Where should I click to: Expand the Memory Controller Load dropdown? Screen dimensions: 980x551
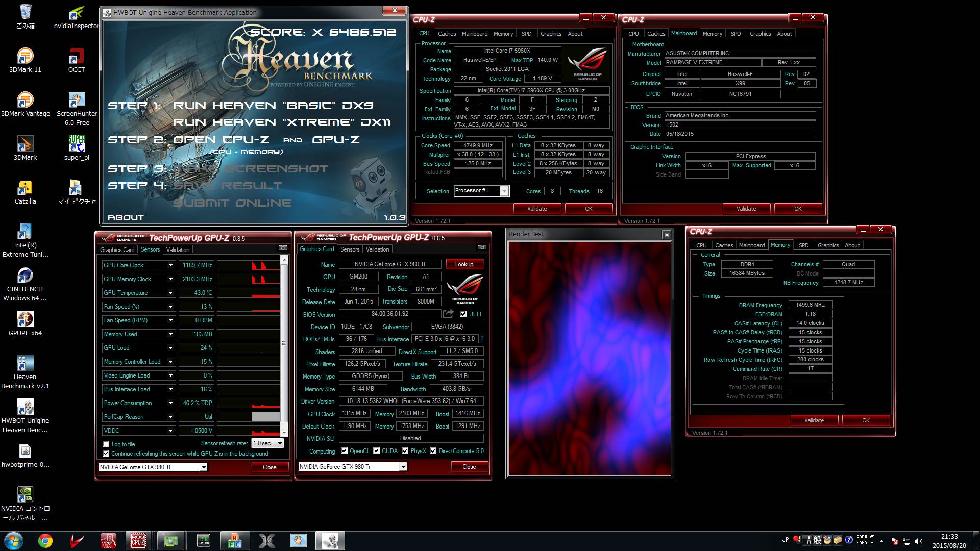pos(170,362)
